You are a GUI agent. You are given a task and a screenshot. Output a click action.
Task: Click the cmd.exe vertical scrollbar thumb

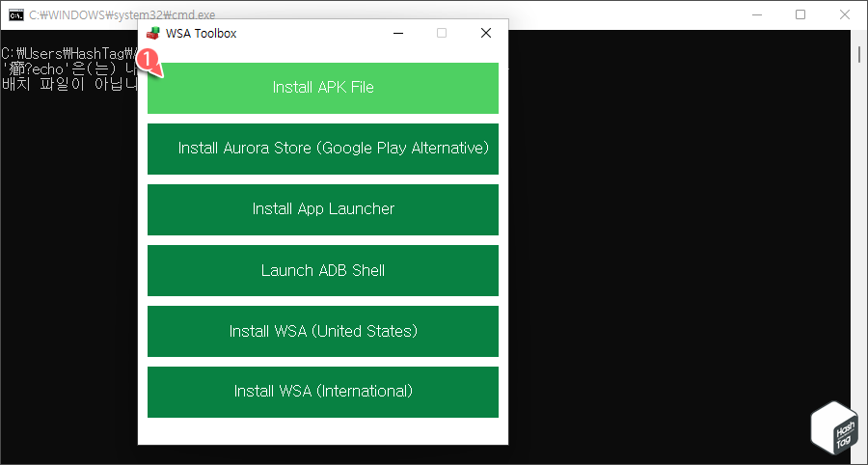coord(859,54)
